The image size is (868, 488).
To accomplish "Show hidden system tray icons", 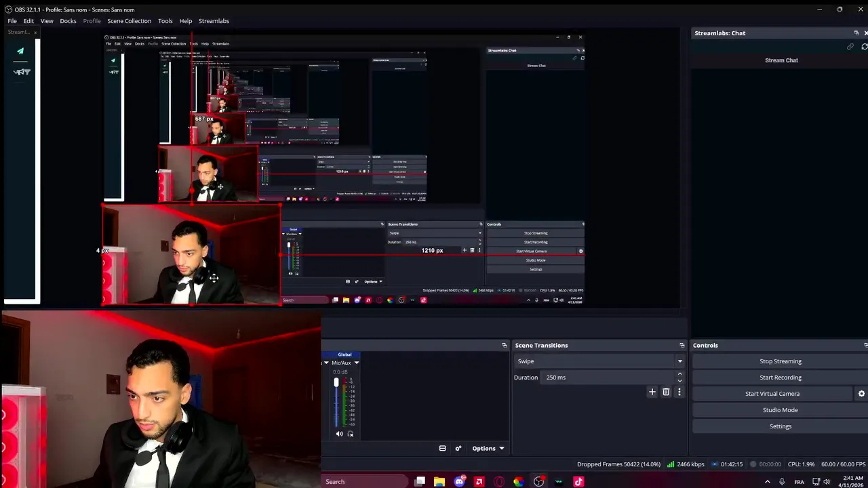I will [x=768, y=482].
